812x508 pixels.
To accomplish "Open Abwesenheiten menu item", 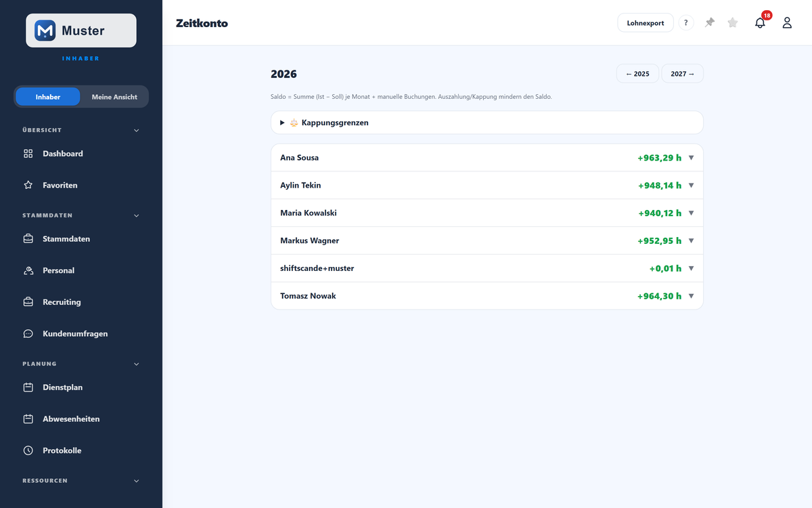I will 81,419.
